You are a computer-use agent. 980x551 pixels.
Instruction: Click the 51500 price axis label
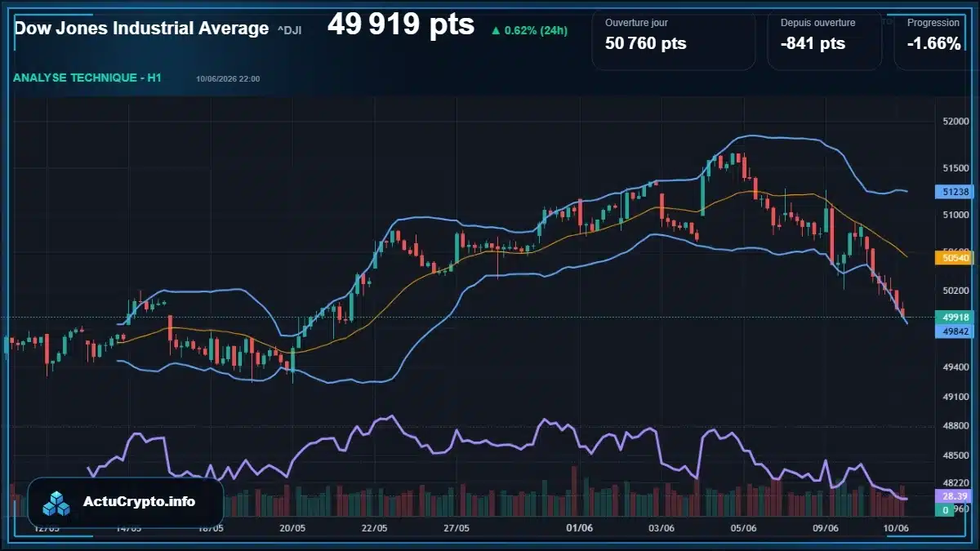955,168
